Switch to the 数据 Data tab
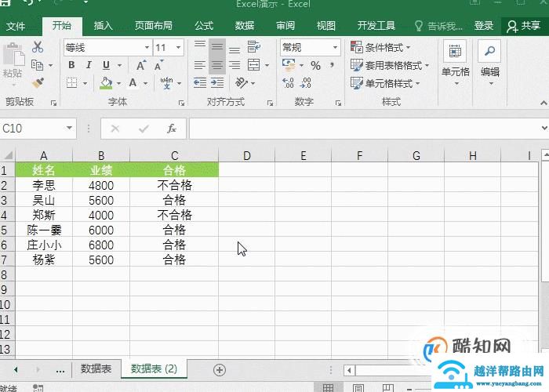The image size is (549, 392). (245, 26)
